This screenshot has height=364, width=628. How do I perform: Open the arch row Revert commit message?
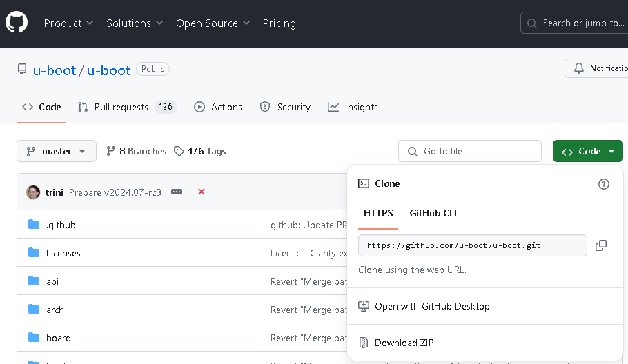pos(308,310)
